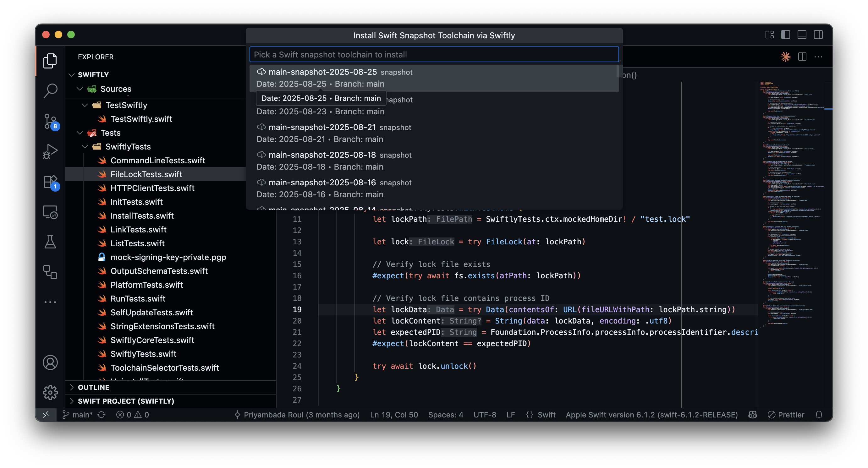The height and width of the screenshot is (468, 868).
Task: Select main-snapshot-2025-08-21 from the list
Action: (322, 127)
